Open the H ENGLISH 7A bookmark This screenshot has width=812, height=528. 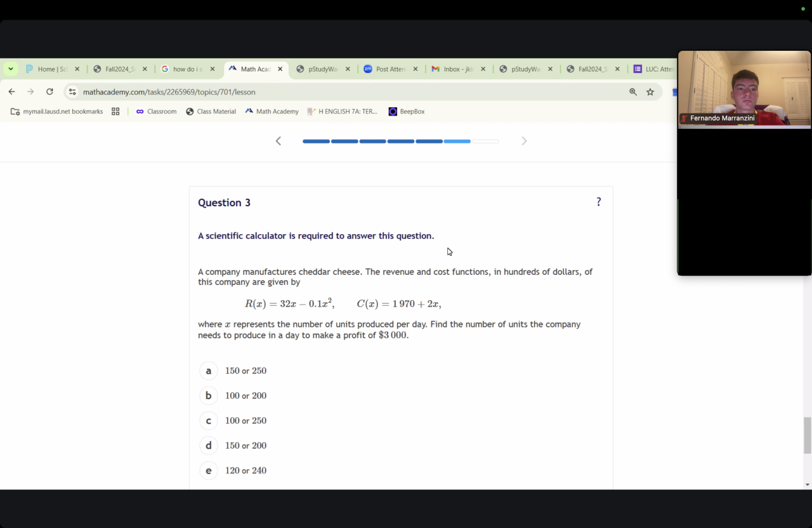(342, 112)
